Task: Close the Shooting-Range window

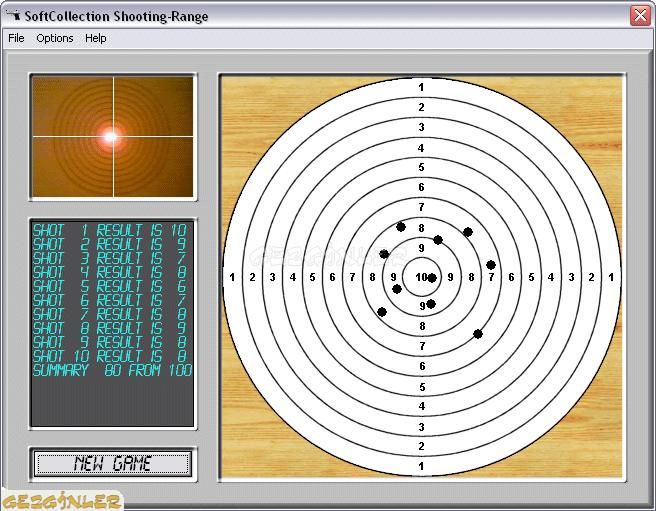Action: pyautogui.click(x=640, y=16)
